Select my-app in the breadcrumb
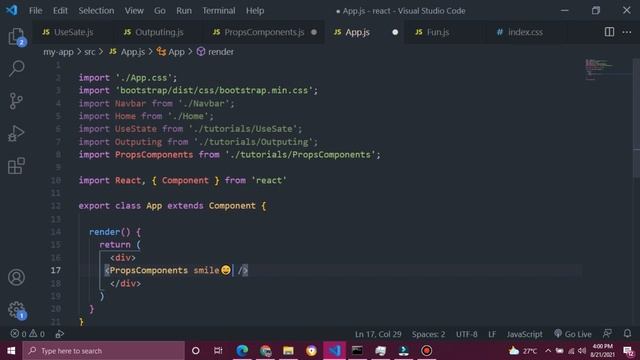 [58, 52]
